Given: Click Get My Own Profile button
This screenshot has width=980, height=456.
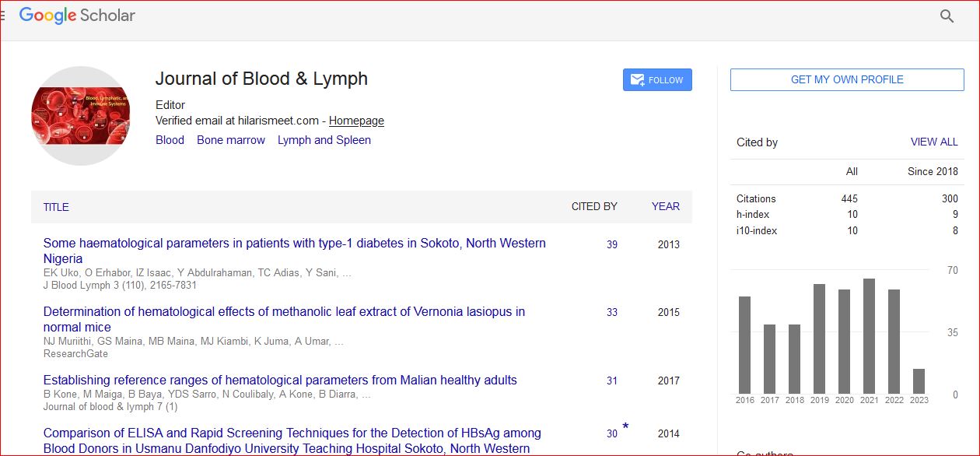Looking at the screenshot, I should click(x=846, y=79).
